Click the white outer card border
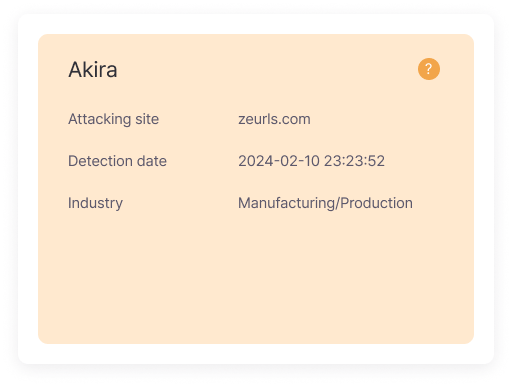512x386 pixels. click(x=256, y=354)
